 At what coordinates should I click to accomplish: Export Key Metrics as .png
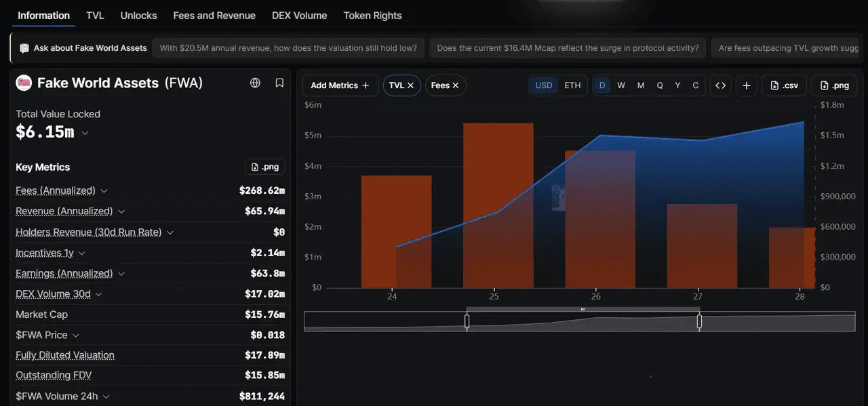[x=264, y=167]
